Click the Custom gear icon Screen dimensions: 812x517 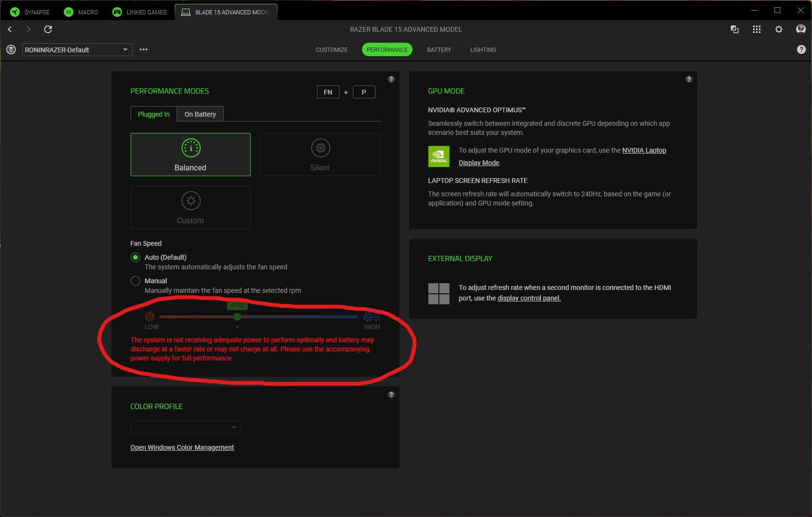(x=191, y=201)
